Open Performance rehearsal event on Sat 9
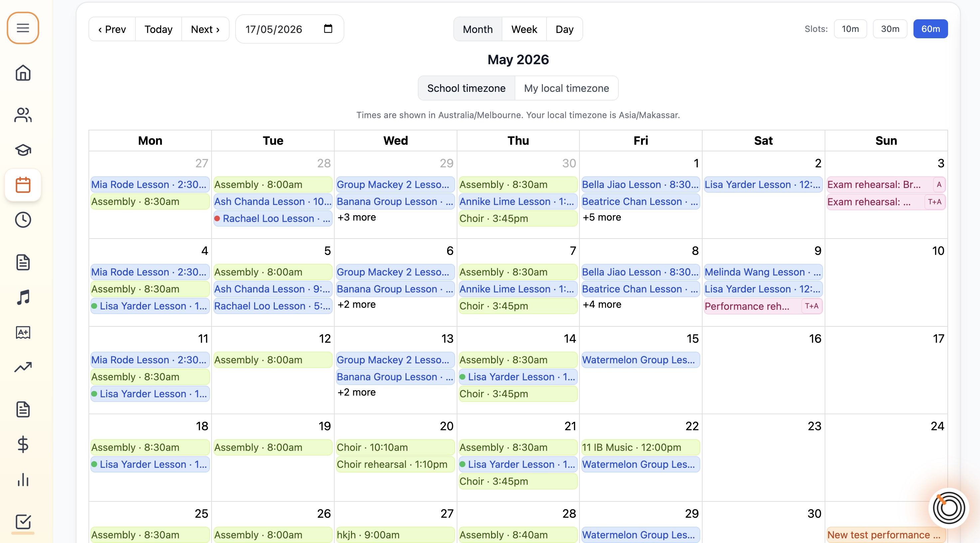 point(763,306)
